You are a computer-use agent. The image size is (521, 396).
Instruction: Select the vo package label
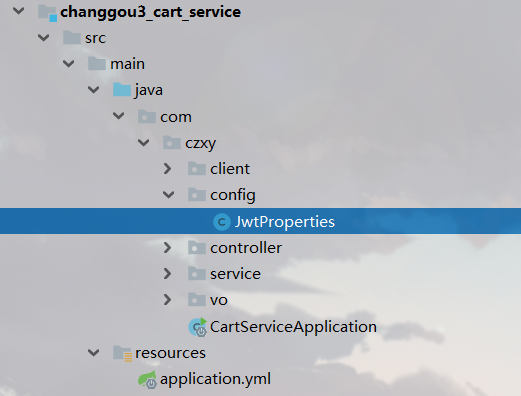click(219, 301)
